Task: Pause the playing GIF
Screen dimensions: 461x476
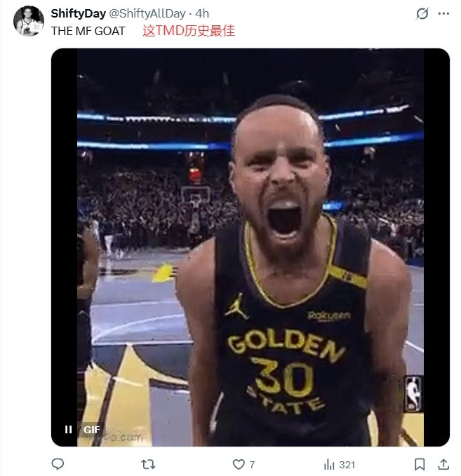Action: pyautogui.click(x=68, y=430)
